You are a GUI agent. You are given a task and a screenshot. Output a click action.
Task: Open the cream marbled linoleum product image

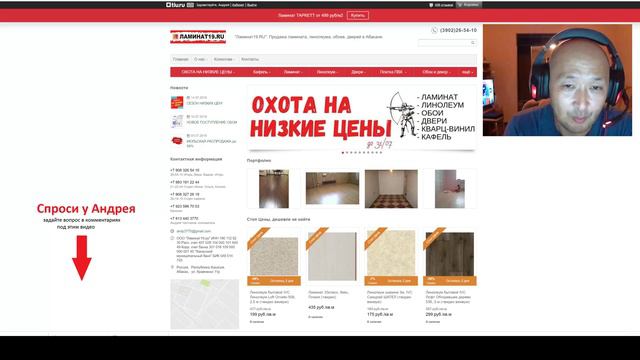391,253
